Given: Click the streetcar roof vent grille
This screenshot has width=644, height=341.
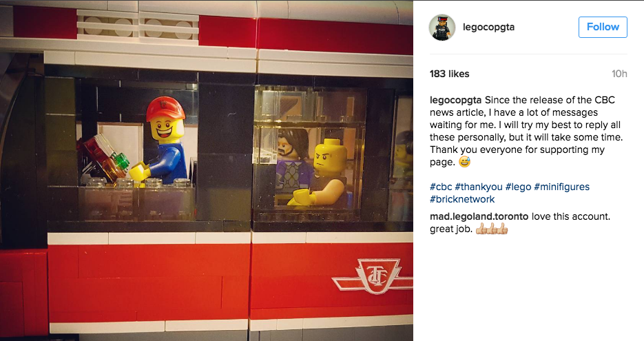Looking at the screenshot, I should click(x=138, y=25).
